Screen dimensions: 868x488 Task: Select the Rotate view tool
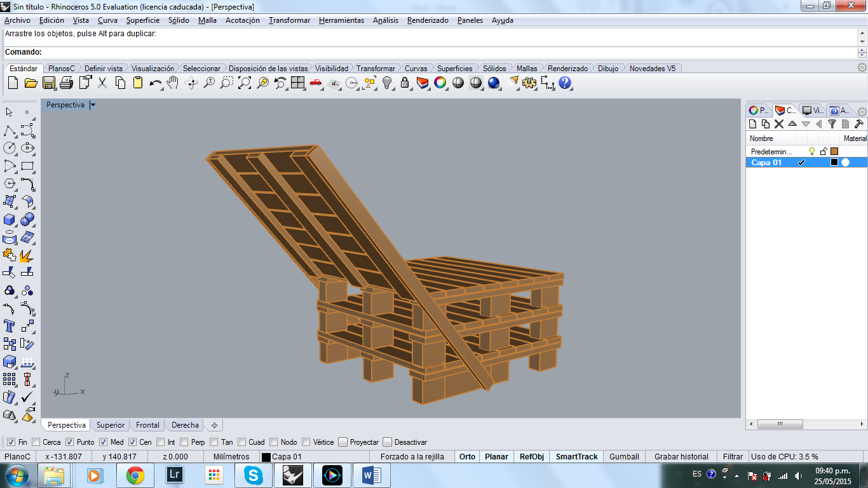[x=191, y=83]
